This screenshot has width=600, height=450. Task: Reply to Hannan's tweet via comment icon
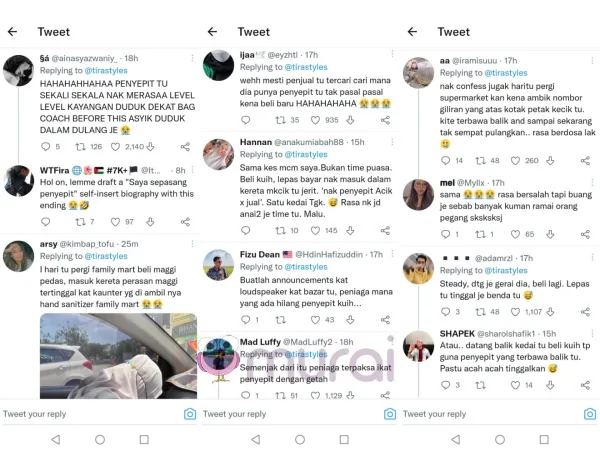tap(246, 230)
